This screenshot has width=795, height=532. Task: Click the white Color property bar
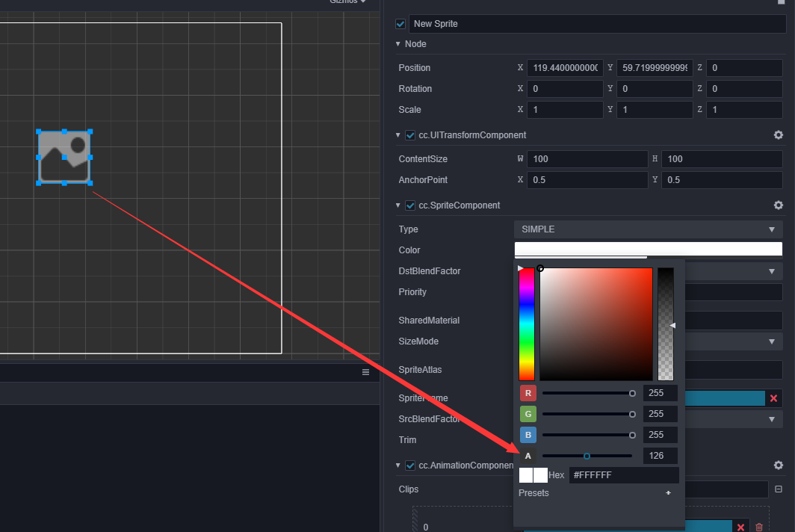point(649,249)
